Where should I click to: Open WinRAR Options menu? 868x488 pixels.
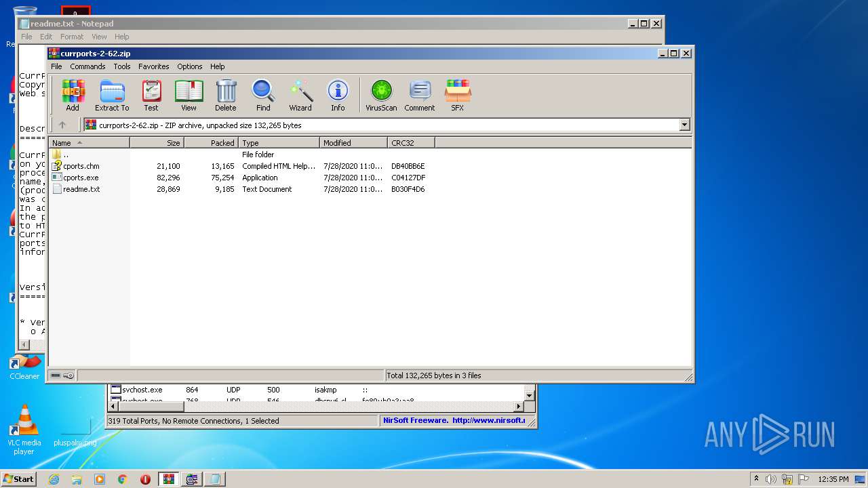click(190, 66)
